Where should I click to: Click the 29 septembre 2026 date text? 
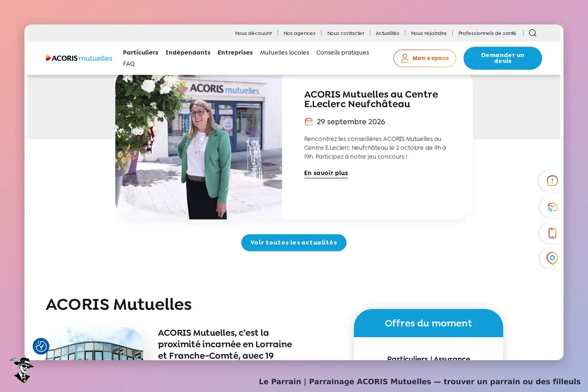pyautogui.click(x=351, y=122)
